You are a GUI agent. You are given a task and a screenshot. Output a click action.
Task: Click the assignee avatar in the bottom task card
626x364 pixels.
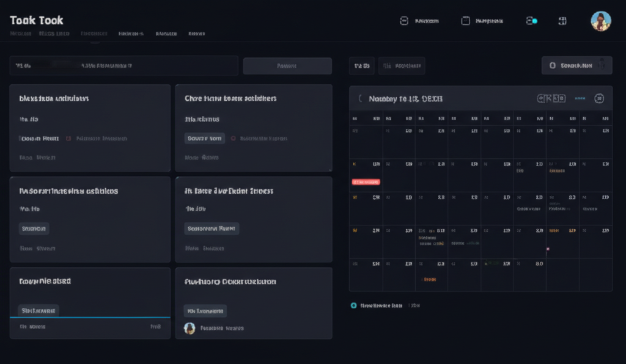pos(190,328)
